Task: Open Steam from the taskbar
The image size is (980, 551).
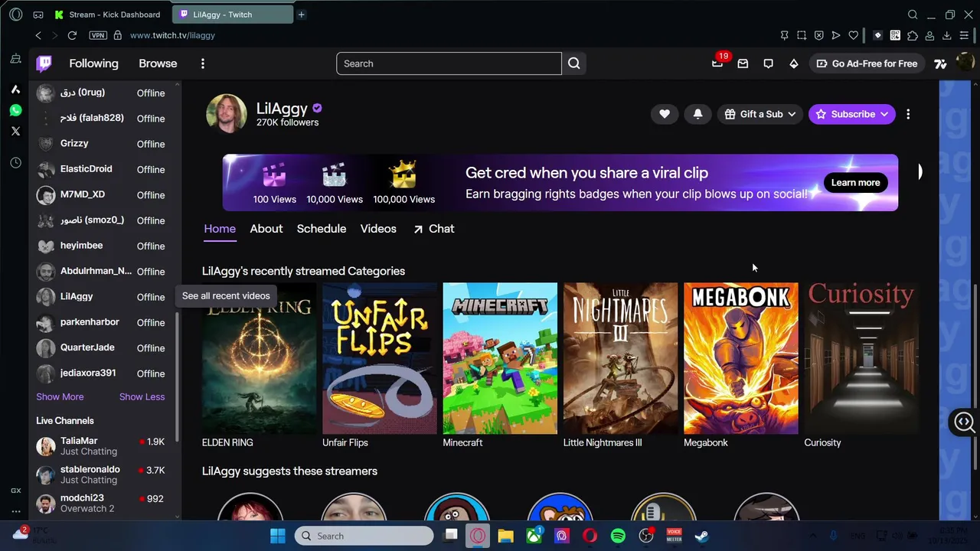Action: 701,536
